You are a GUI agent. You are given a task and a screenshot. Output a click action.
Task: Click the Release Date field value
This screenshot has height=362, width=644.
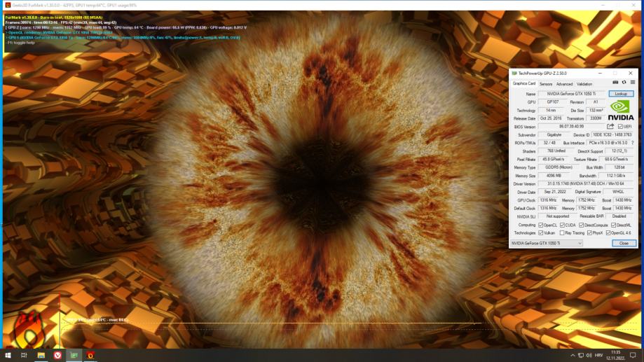[551, 118]
